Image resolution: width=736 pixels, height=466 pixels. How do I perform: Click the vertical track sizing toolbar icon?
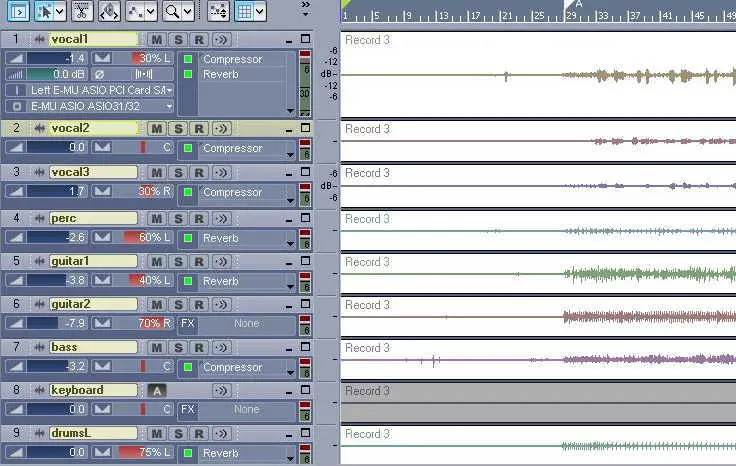tap(219, 11)
